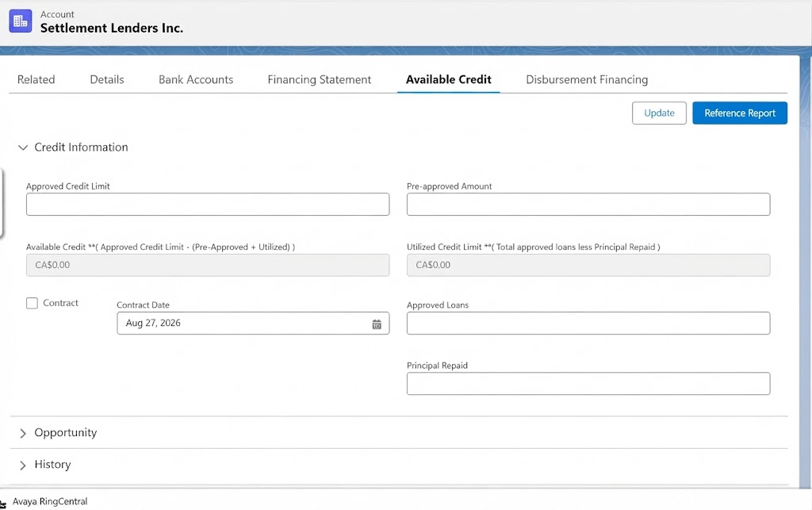Viewport: 812px width, 510px height.
Task: Click the read-only Available Credit CA$0.00 field
Action: click(208, 265)
